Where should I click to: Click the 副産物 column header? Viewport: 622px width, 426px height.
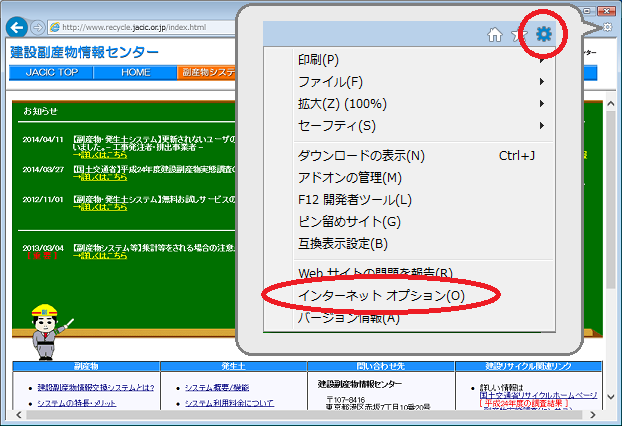click(86, 366)
